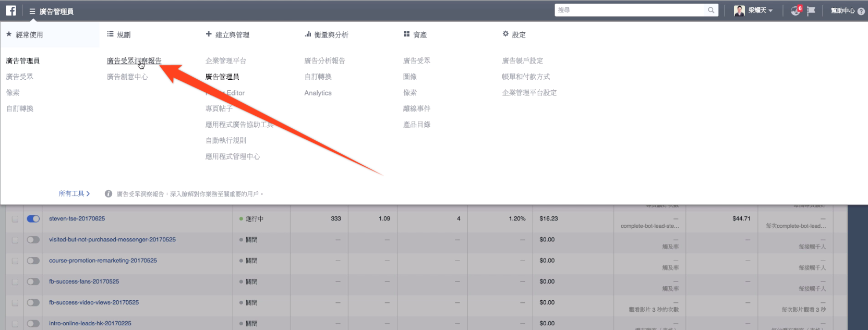Check the box for course-promotion-remarketing row
This screenshot has height=330, width=868.
(15, 261)
